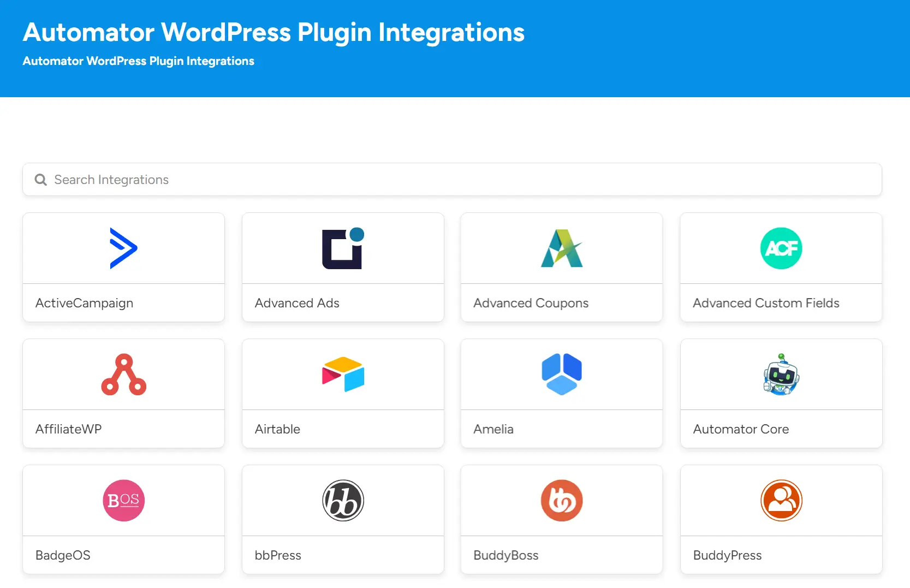
Task: Click the BuddyBoss orange logo
Action: 562,501
